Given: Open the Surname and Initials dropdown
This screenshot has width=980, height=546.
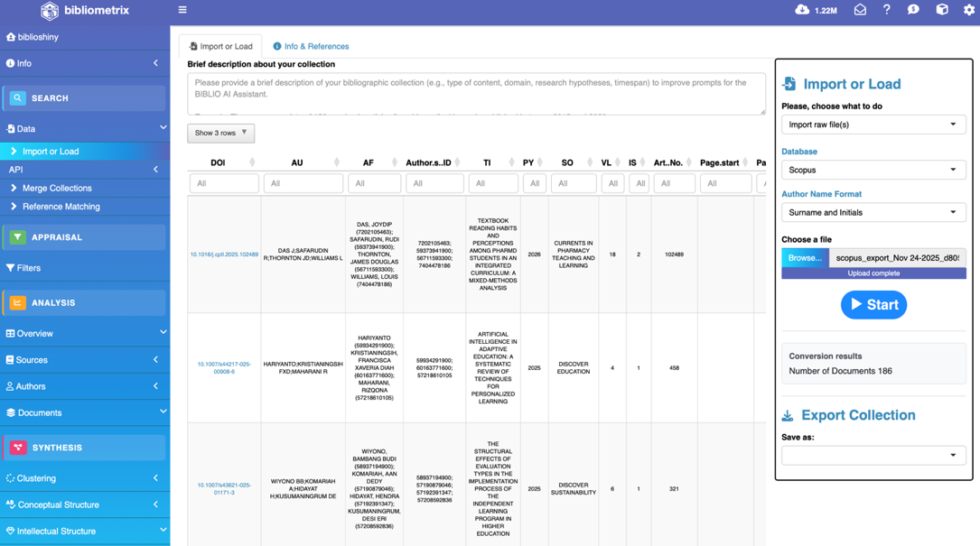Looking at the screenshot, I should [873, 212].
